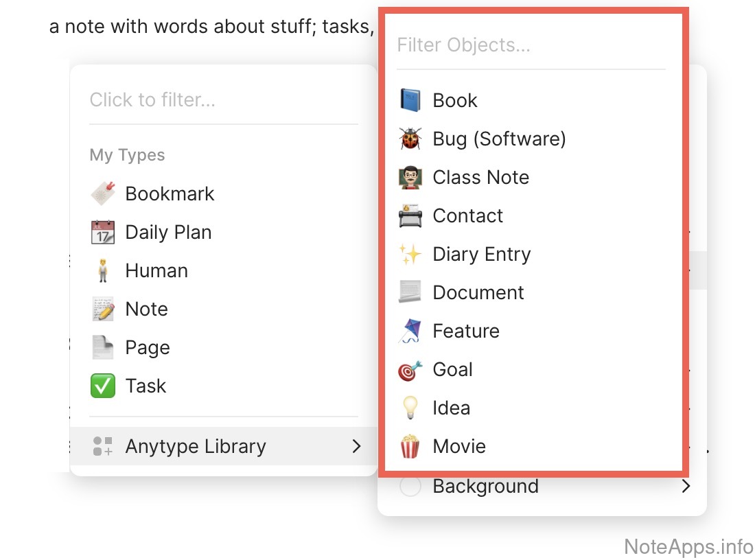
Task: Click the Feature kite icon
Action: click(410, 331)
